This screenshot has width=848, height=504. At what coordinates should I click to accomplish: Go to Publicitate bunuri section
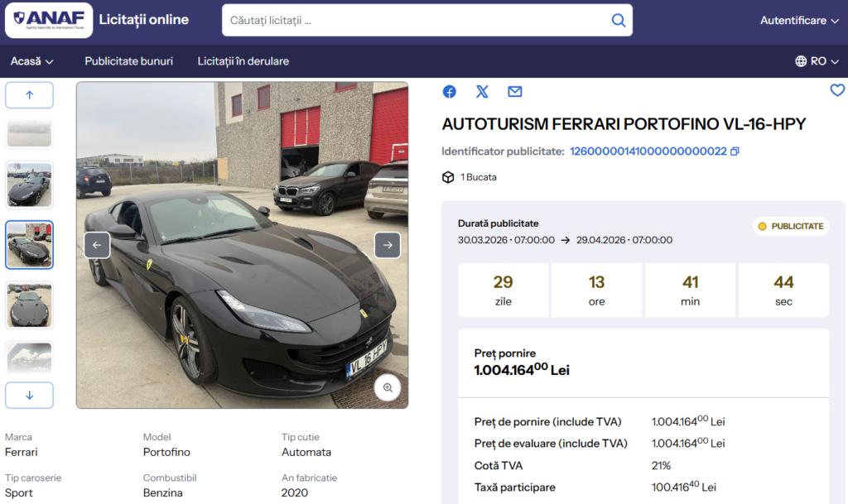click(128, 60)
